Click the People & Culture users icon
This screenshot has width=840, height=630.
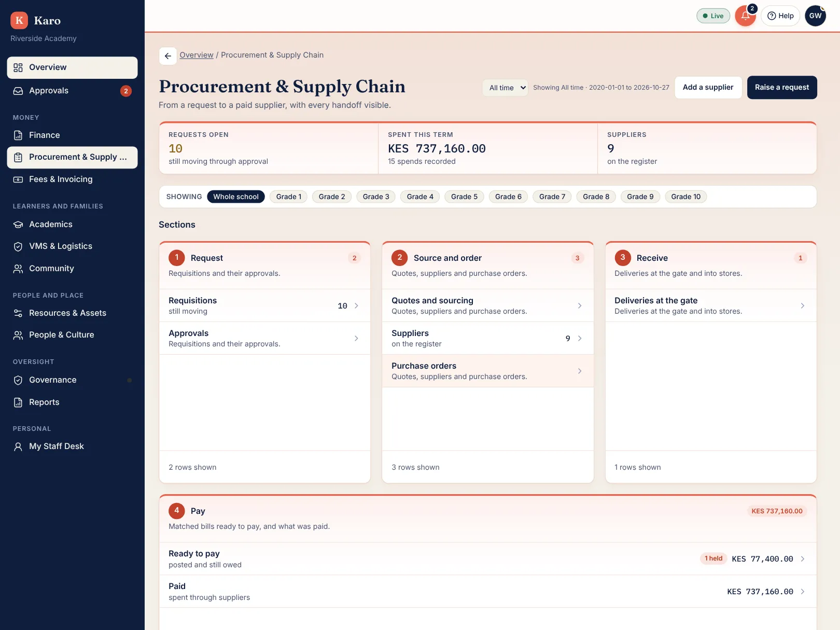pyautogui.click(x=18, y=335)
